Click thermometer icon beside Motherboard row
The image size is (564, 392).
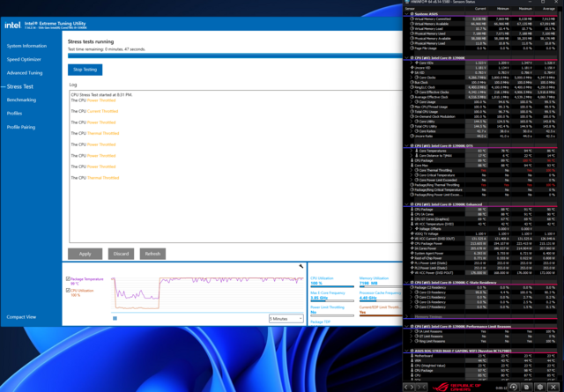[x=412, y=356]
